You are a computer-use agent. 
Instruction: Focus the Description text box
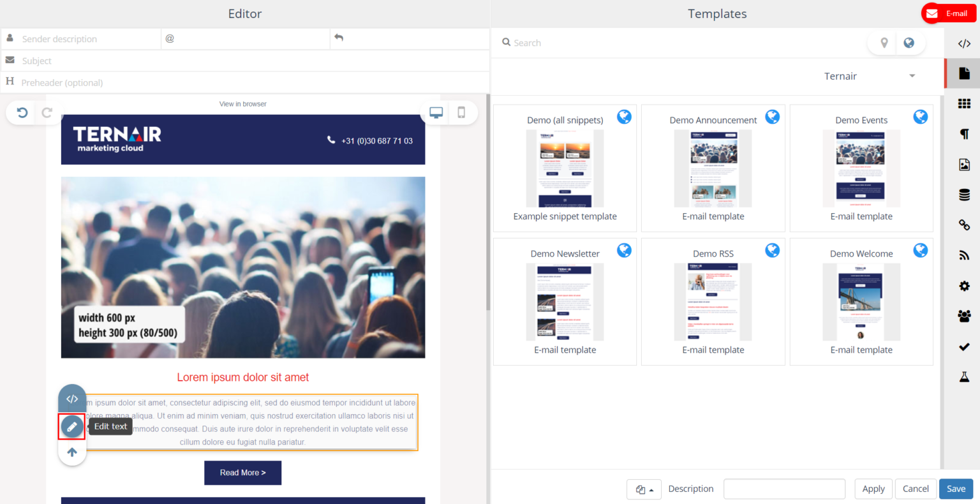click(784, 489)
